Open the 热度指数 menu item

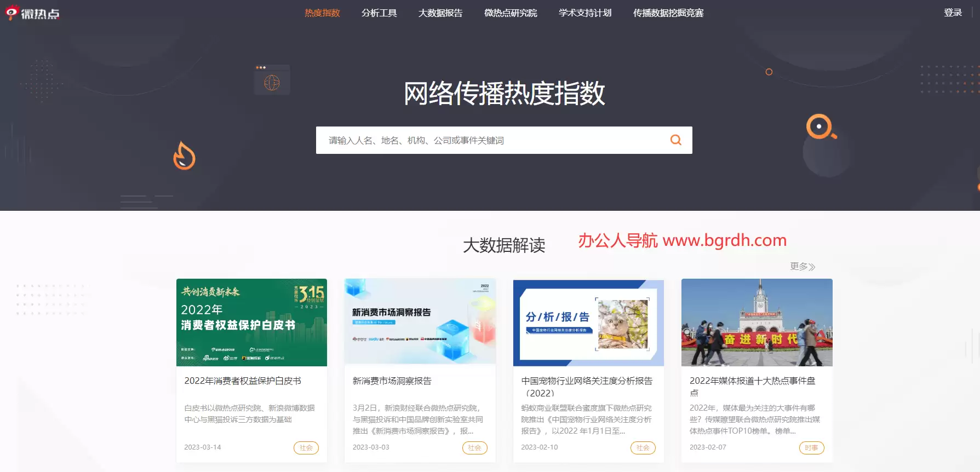pos(322,13)
